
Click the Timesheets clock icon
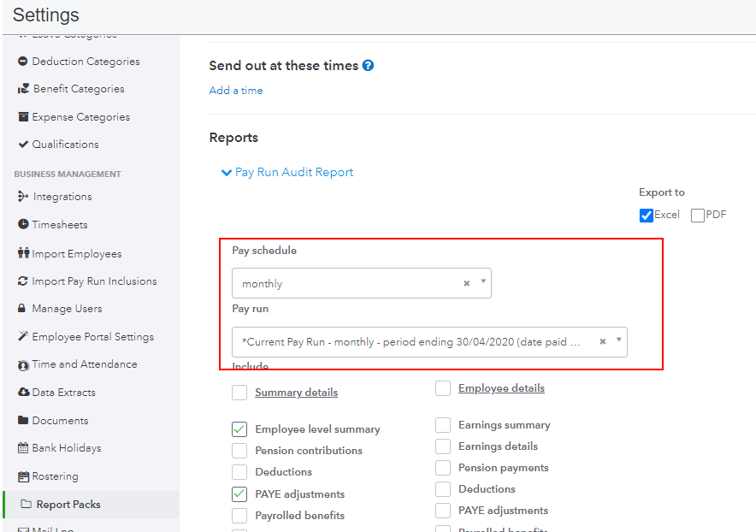click(23, 224)
